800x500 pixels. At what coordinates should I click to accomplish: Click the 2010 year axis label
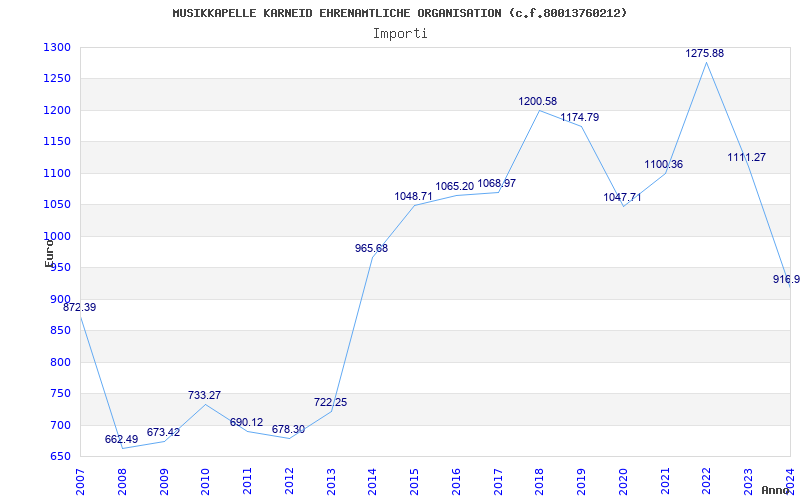click(206, 483)
